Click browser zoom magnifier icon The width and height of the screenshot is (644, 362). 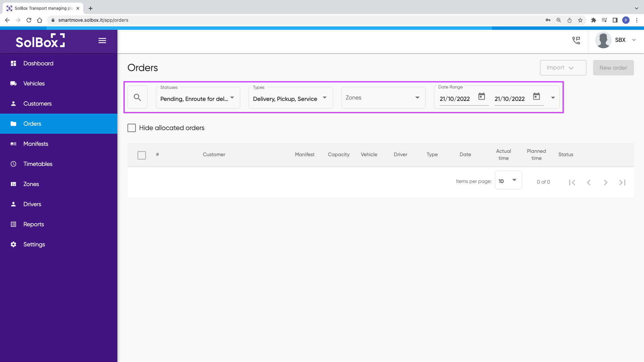pos(559,20)
